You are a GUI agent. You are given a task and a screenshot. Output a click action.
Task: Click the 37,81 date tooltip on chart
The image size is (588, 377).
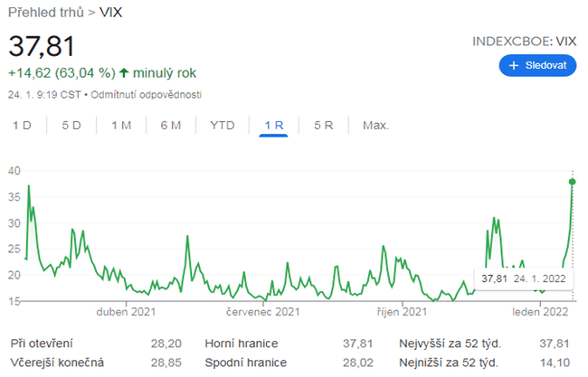click(x=524, y=278)
